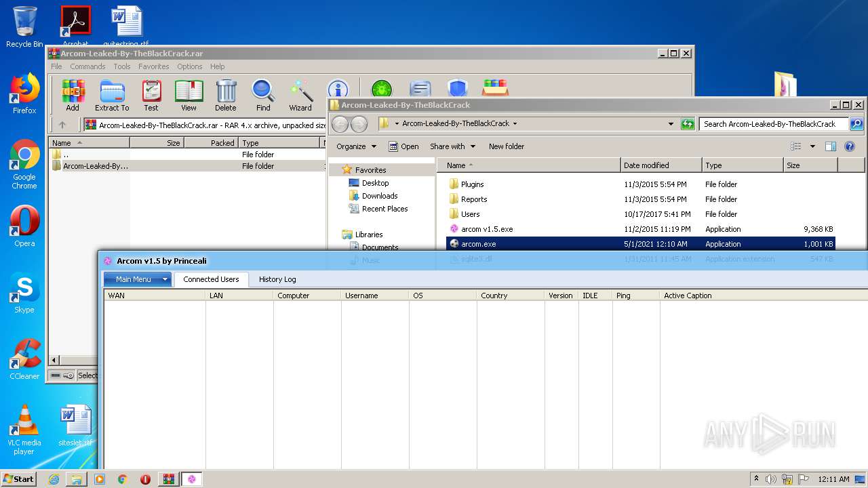The width and height of the screenshot is (868, 488).
Task: Click Windows Media Player taskbar icon
Action: [x=100, y=479]
